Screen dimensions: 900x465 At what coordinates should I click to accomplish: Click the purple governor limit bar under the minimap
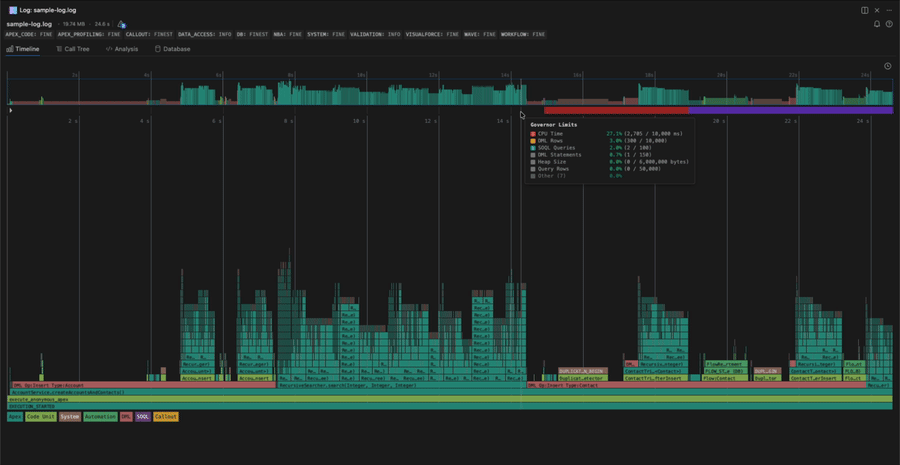(791, 110)
